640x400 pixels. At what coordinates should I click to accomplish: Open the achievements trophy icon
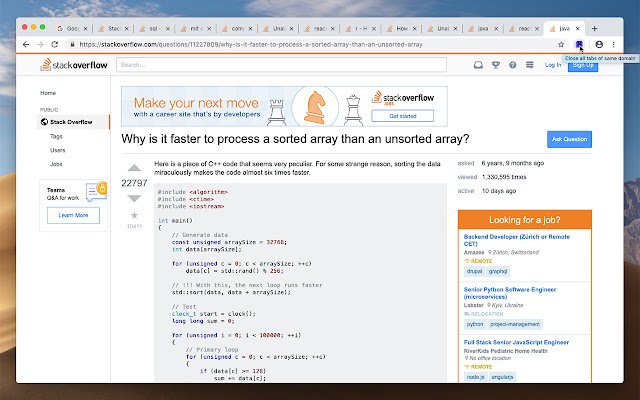coord(496,65)
